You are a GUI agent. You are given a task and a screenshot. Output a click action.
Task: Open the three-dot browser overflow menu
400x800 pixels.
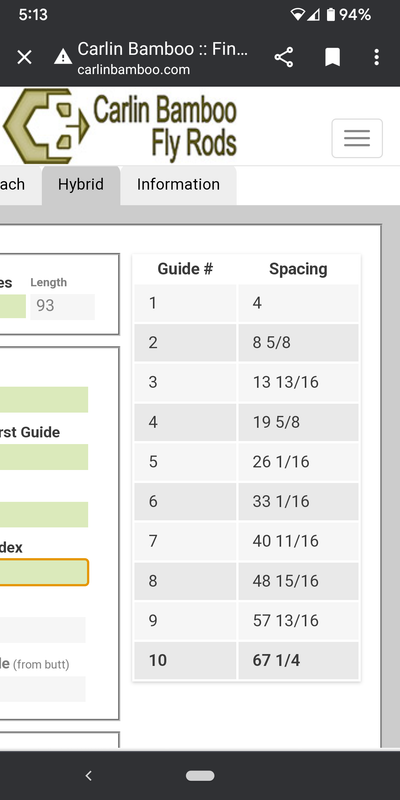377,57
